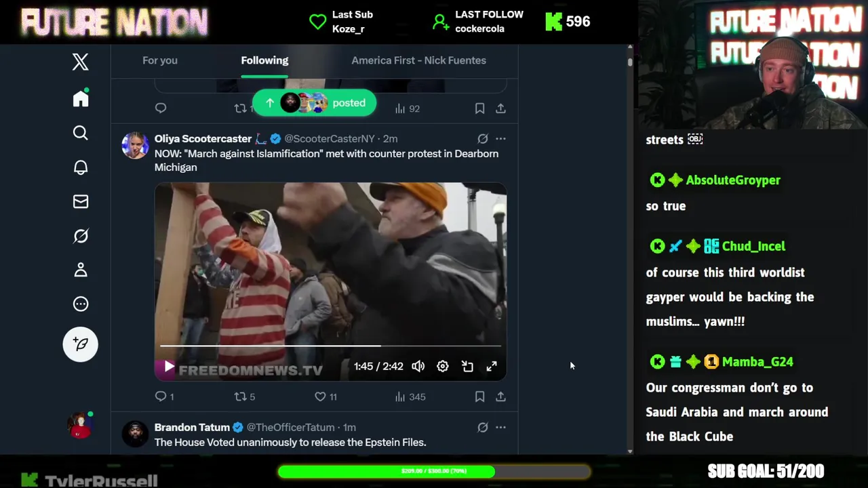
Task: Open @TheOfficerTatum handle link
Action: coord(290,427)
